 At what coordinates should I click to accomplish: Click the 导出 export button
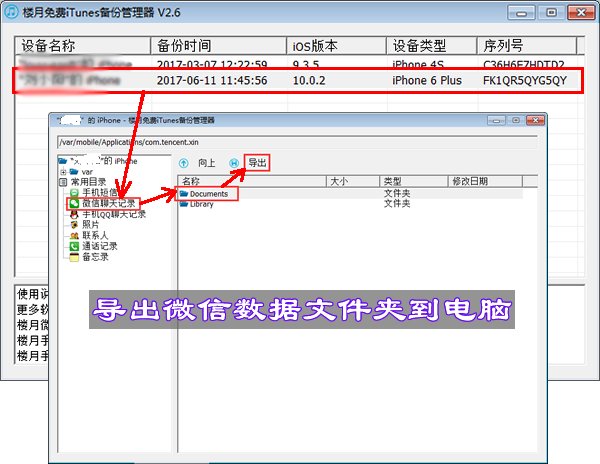(257, 163)
